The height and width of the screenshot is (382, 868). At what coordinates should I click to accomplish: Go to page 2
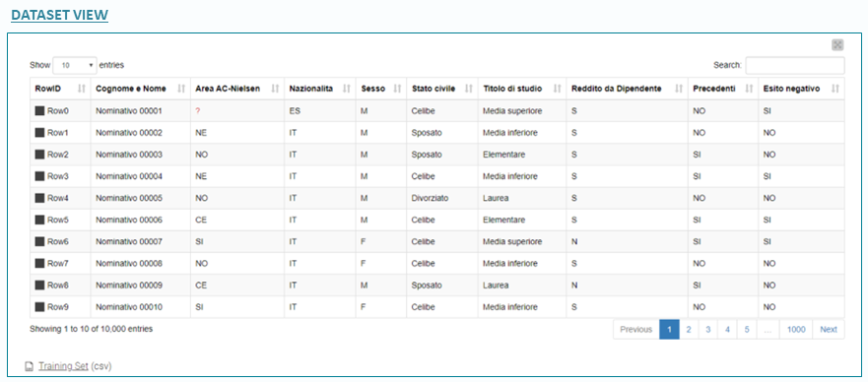pyautogui.click(x=689, y=330)
